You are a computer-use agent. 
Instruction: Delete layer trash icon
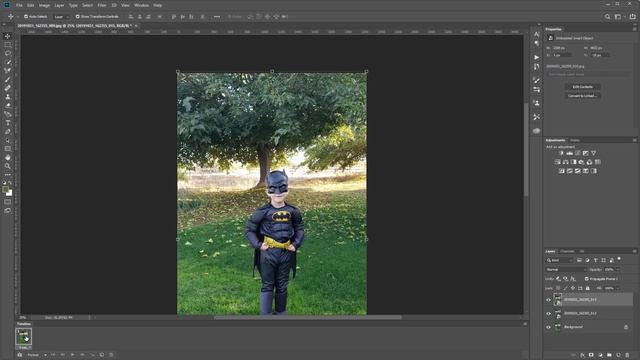[x=627, y=356]
